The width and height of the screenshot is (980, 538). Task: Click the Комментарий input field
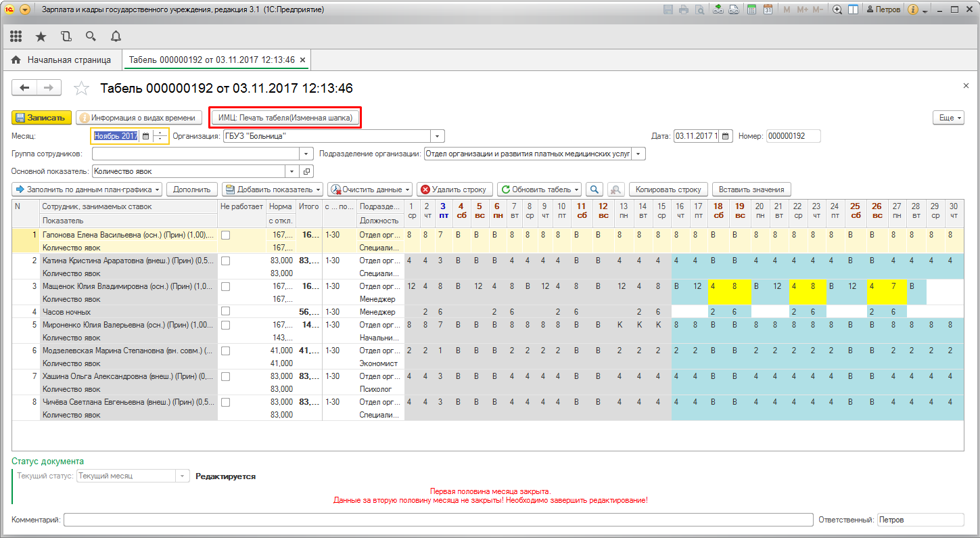(438, 520)
